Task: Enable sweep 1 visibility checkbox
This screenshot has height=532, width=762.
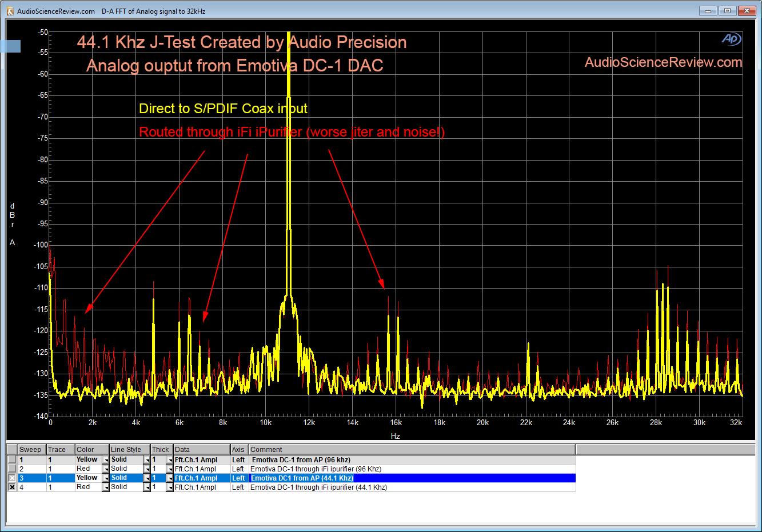Action: 12,460
